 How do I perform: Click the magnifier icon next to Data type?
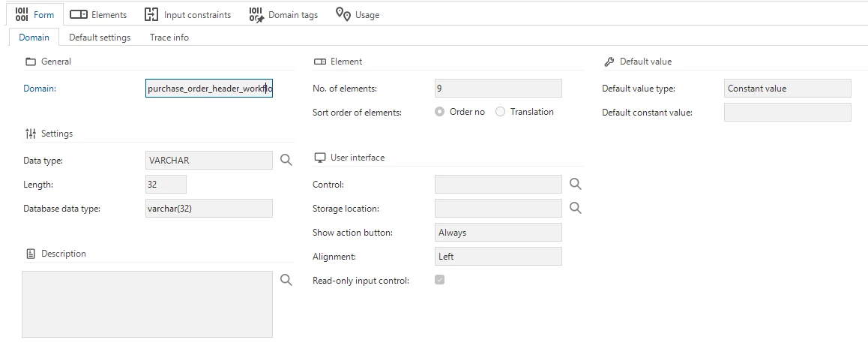(x=286, y=160)
